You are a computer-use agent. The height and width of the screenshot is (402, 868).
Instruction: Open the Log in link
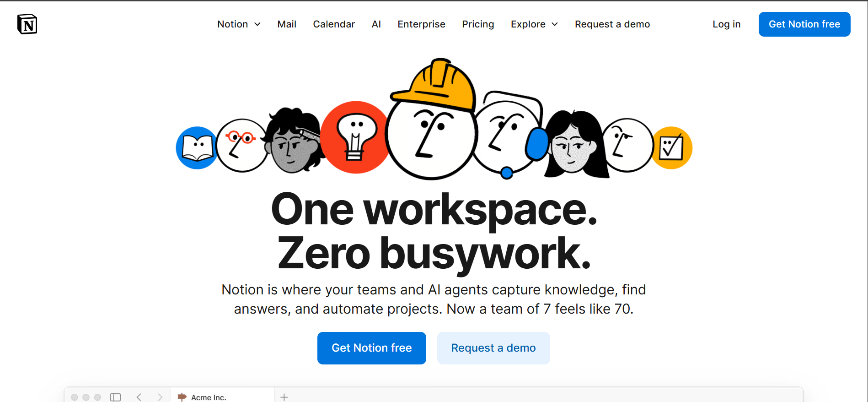tap(726, 24)
